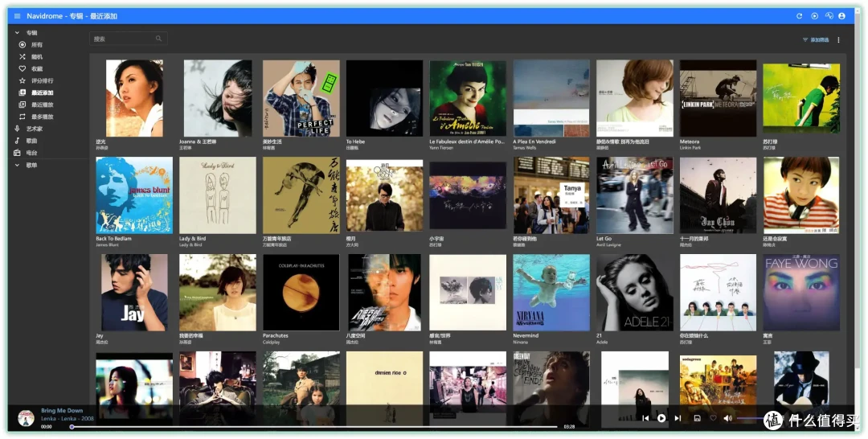The image size is (868, 439).
Task: Open the 所有 albums disc icon
Action: pyautogui.click(x=23, y=45)
